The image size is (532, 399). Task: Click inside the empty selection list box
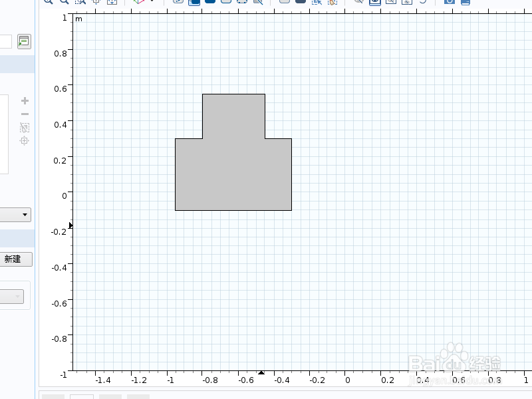(4, 134)
